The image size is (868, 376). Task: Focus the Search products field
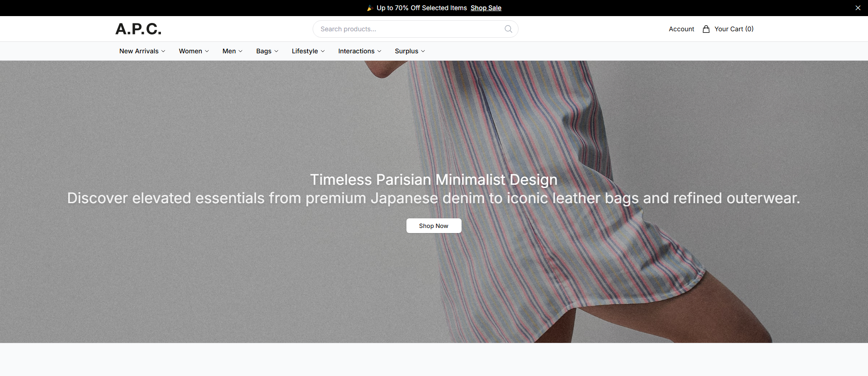(x=415, y=29)
